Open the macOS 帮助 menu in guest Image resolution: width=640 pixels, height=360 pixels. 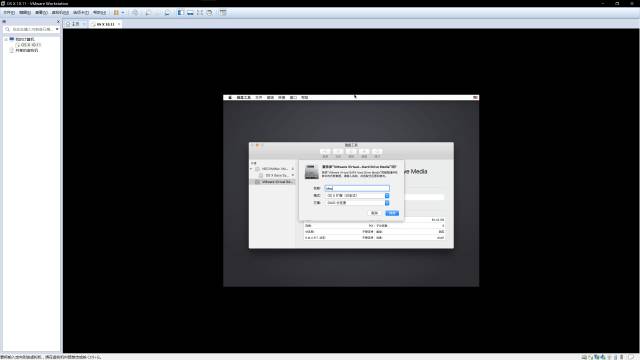pyautogui.click(x=304, y=98)
